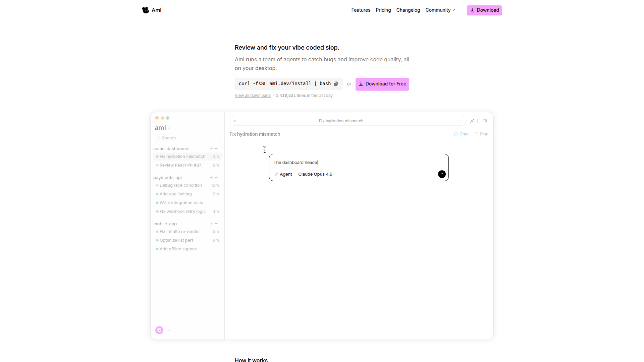Switch to the Plan tab
This screenshot has height=362, width=644.
click(x=481, y=134)
